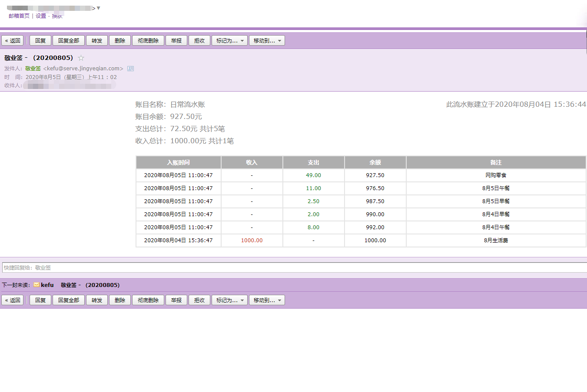Click the sender address kefu@serve.jingyeqian.com

pos(83,69)
